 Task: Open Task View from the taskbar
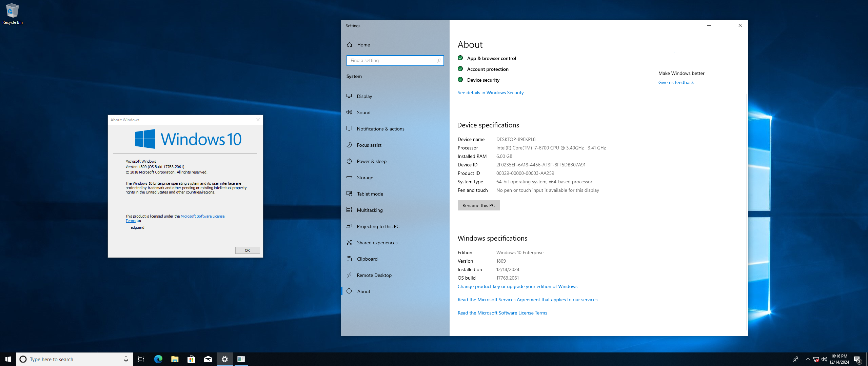141,359
